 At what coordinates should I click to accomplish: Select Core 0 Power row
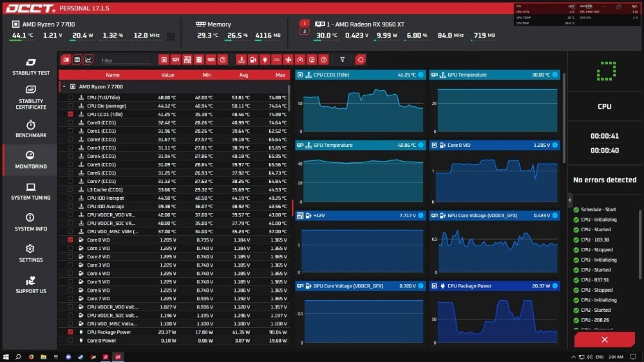point(174,341)
